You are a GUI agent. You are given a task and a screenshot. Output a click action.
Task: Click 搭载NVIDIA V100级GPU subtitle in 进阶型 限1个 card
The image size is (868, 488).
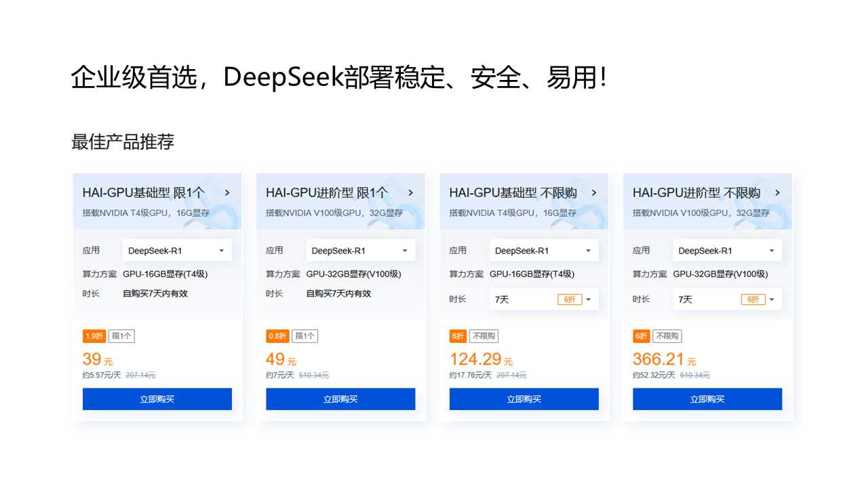coord(334,213)
